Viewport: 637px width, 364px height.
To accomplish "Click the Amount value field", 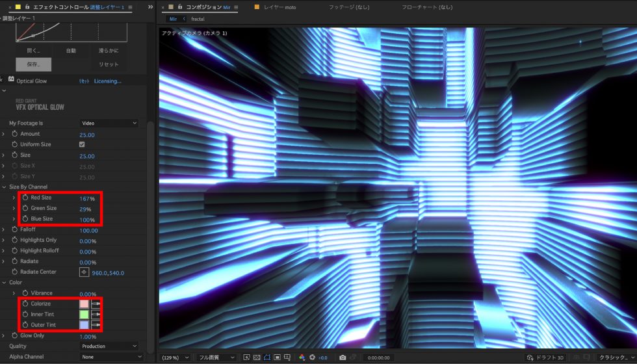I will click(86, 134).
